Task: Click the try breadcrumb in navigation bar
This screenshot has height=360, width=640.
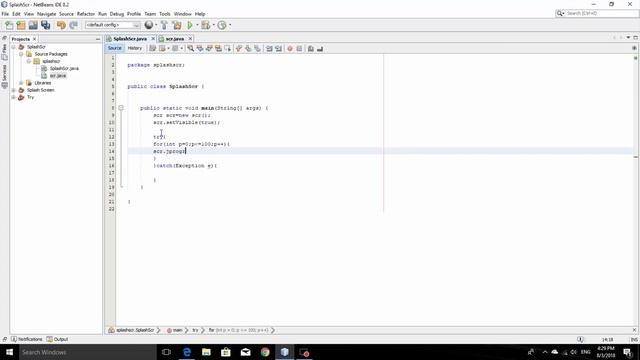Action: pyautogui.click(x=195, y=330)
